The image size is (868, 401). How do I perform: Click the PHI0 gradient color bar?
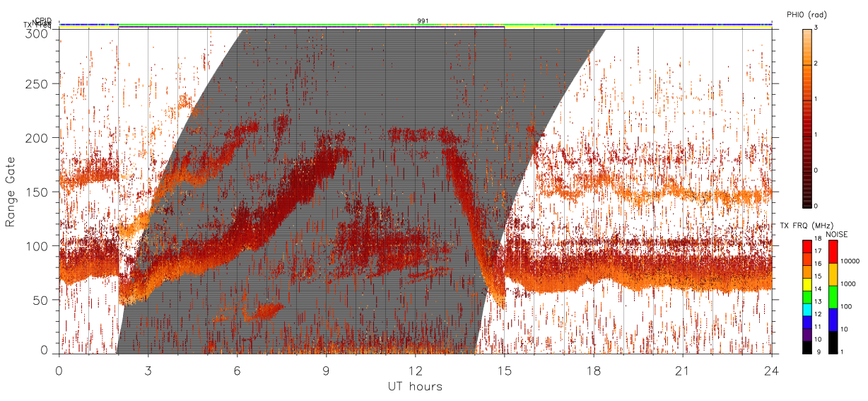807,117
